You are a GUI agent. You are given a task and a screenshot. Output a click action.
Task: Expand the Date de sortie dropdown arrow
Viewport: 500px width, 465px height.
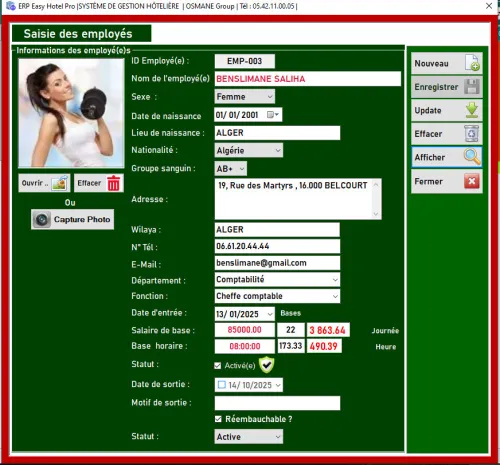pyautogui.click(x=278, y=385)
